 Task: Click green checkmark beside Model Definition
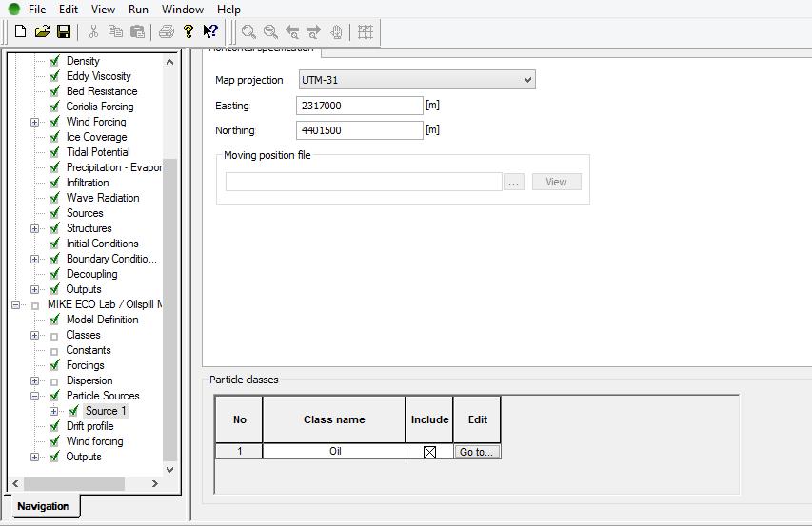[x=54, y=320]
